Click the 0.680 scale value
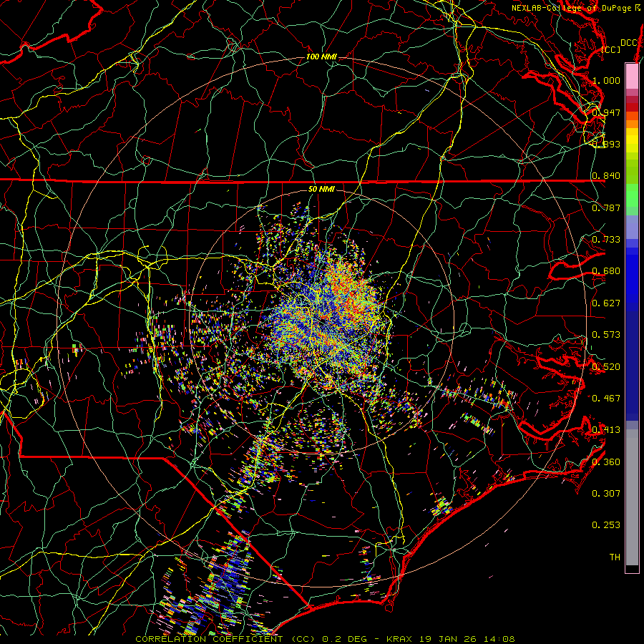This screenshot has width=644, height=644. pyautogui.click(x=606, y=271)
